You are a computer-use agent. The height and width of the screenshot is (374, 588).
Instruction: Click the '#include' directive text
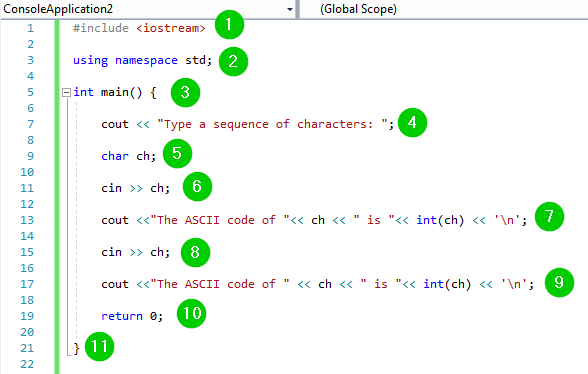coord(100,28)
